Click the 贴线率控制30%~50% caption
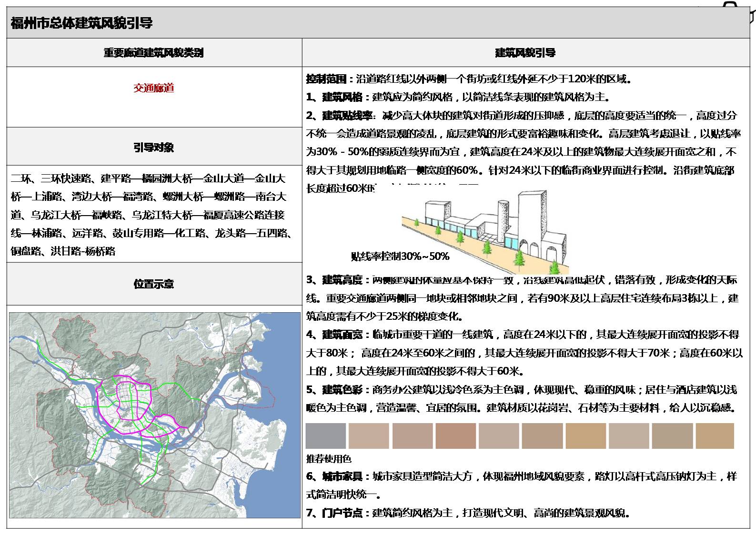 400,257
